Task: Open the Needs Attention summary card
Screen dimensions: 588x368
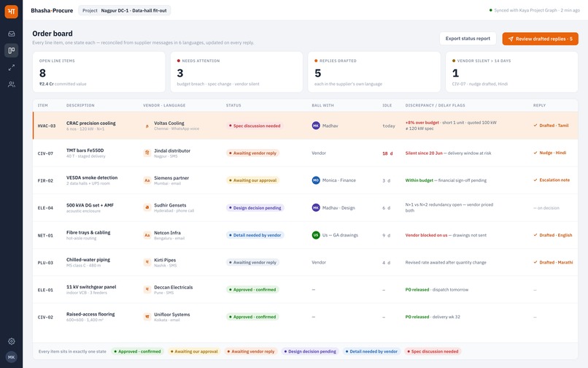Action: tap(236, 72)
